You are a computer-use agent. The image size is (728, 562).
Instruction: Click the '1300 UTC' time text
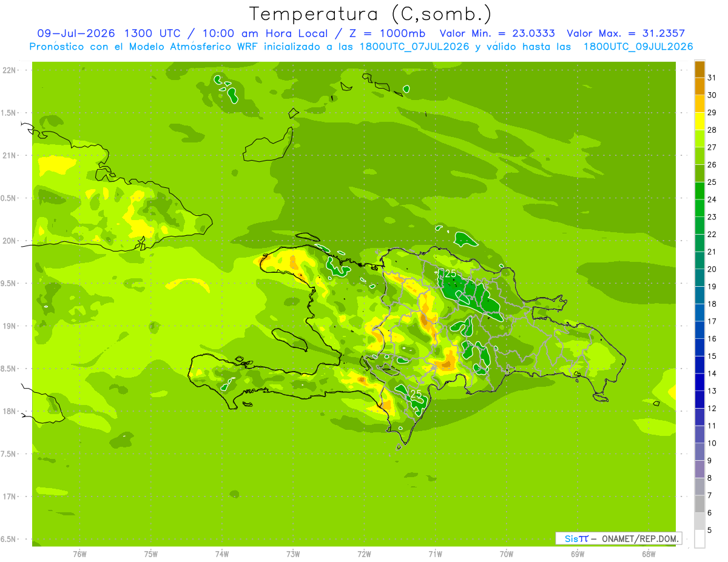(x=152, y=33)
